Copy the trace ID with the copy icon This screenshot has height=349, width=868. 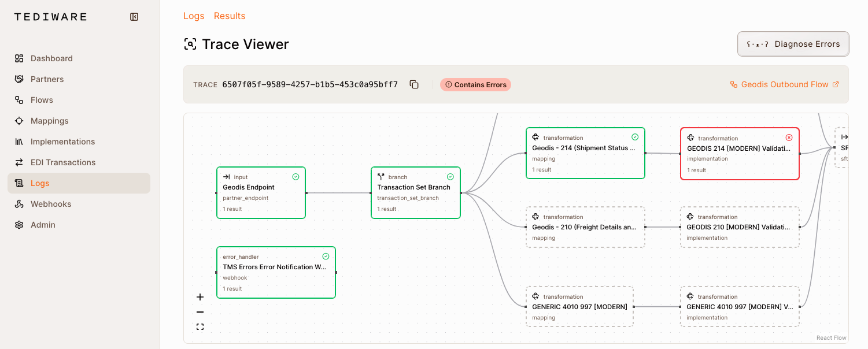click(x=414, y=84)
